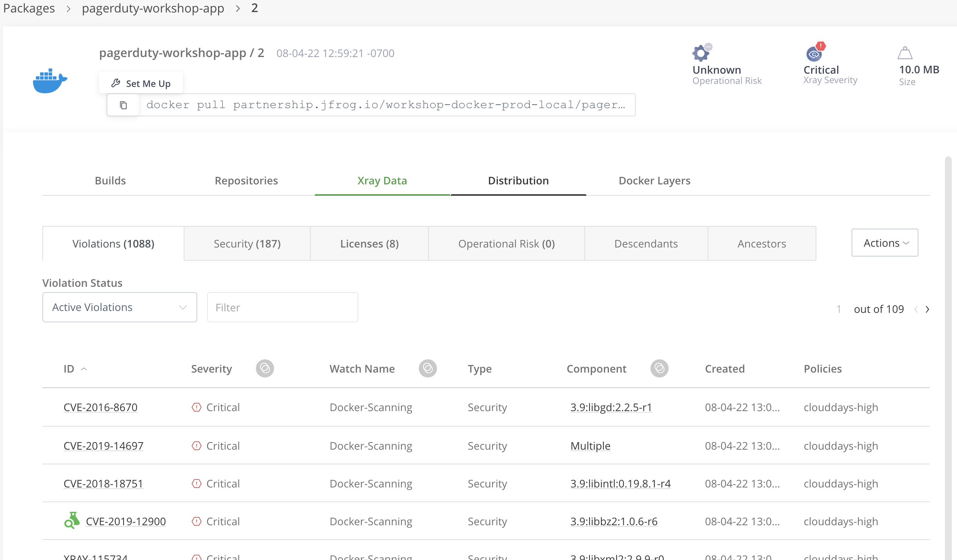
Task: Open component 3.9:libintl:0.19.8.1-r4 link
Action: pos(620,483)
